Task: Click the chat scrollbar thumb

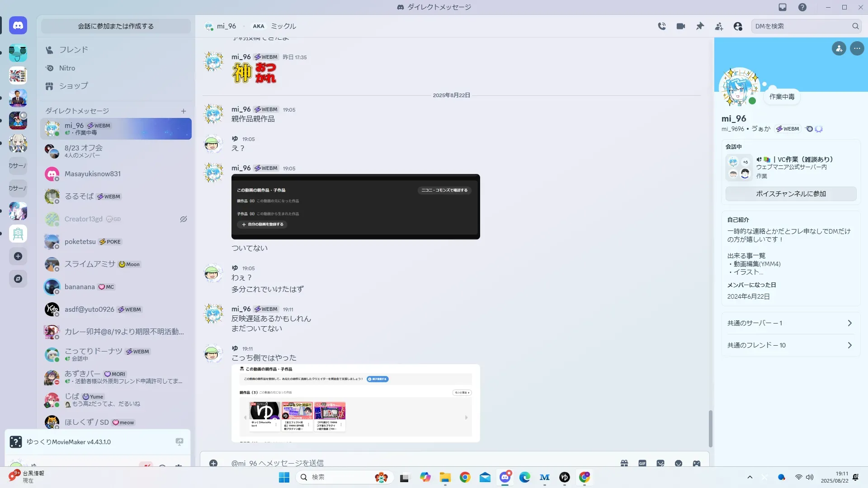Action: [710, 428]
